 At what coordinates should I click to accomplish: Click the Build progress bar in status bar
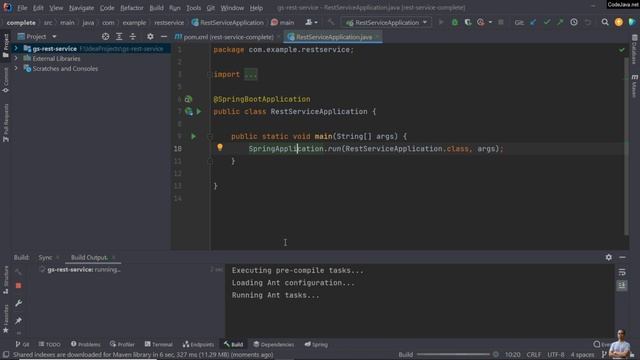(453, 355)
